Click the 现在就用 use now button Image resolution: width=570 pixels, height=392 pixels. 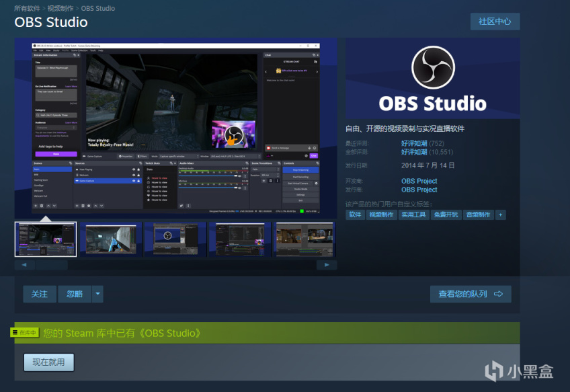pyautogui.click(x=48, y=362)
